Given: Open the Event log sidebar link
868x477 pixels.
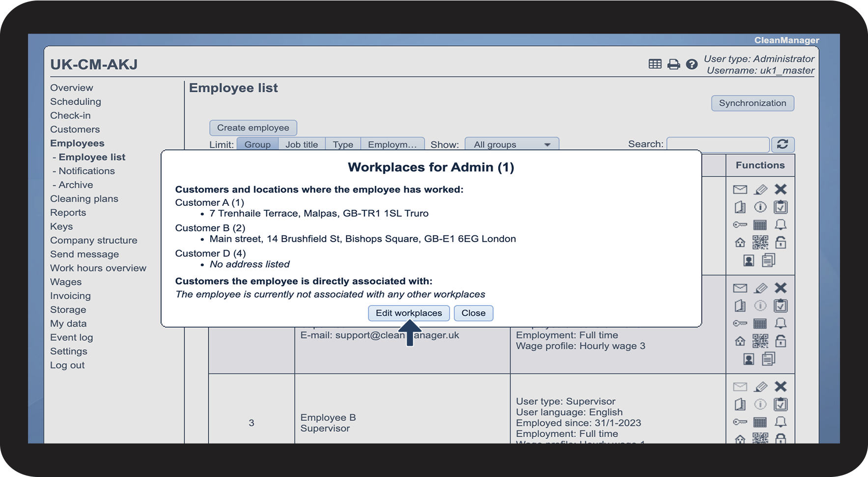Looking at the screenshot, I should pyautogui.click(x=71, y=337).
